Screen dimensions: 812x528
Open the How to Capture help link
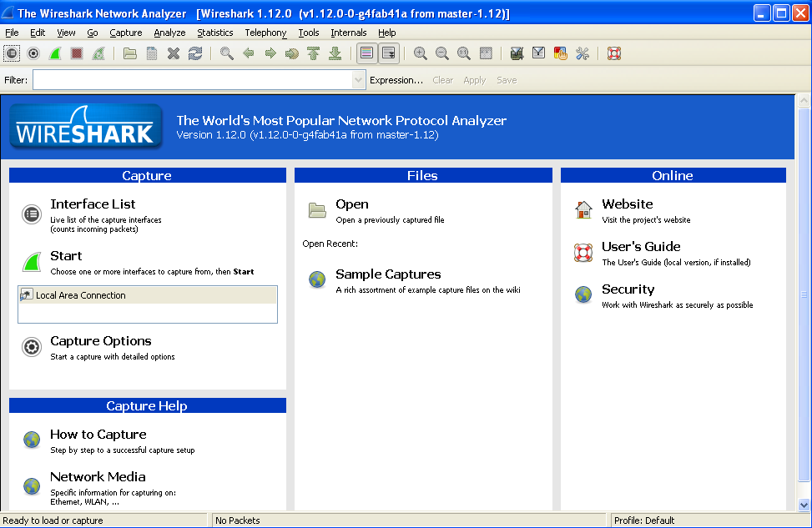coord(98,435)
